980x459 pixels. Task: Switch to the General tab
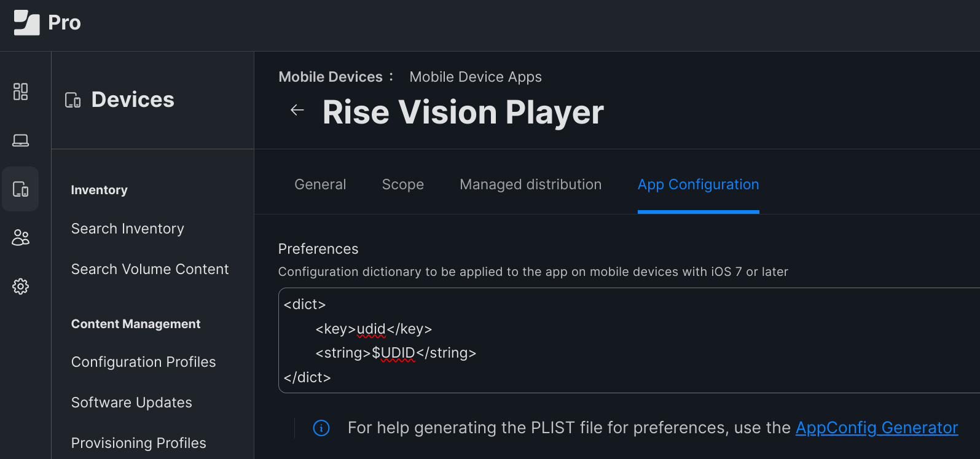pyautogui.click(x=320, y=184)
